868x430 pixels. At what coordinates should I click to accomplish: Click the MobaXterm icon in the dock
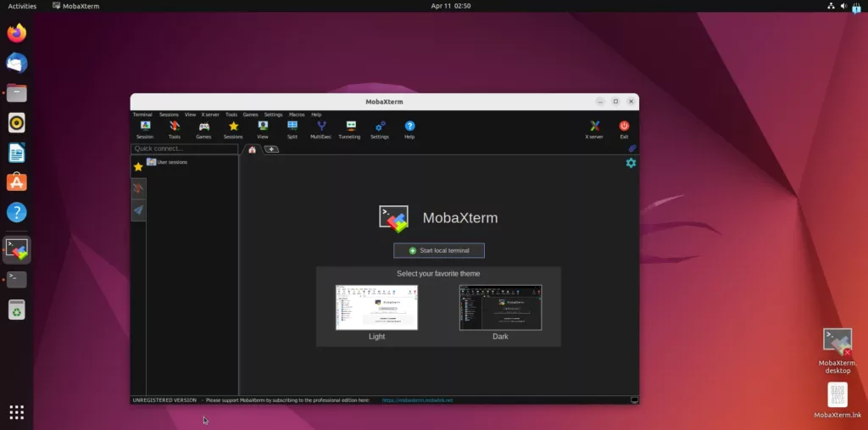(x=17, y=250)
